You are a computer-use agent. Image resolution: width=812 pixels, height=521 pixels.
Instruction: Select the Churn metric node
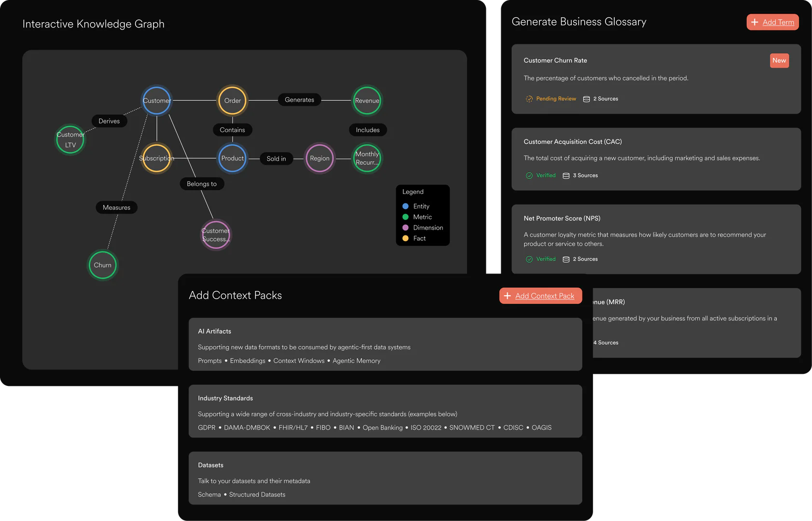point(102,265)
